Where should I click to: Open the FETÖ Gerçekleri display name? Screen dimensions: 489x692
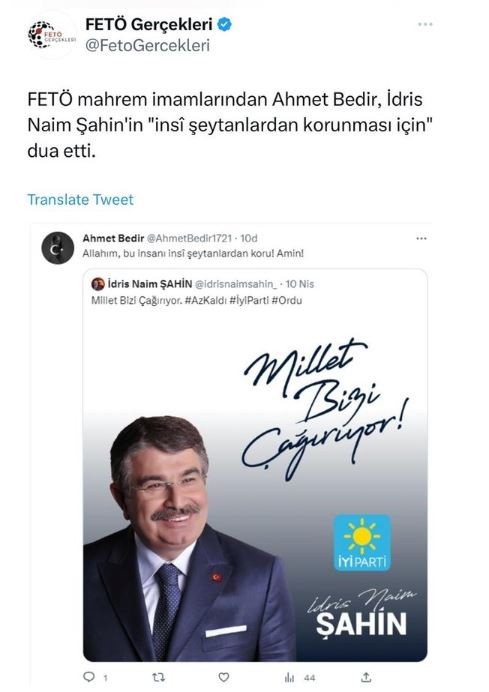149,24
